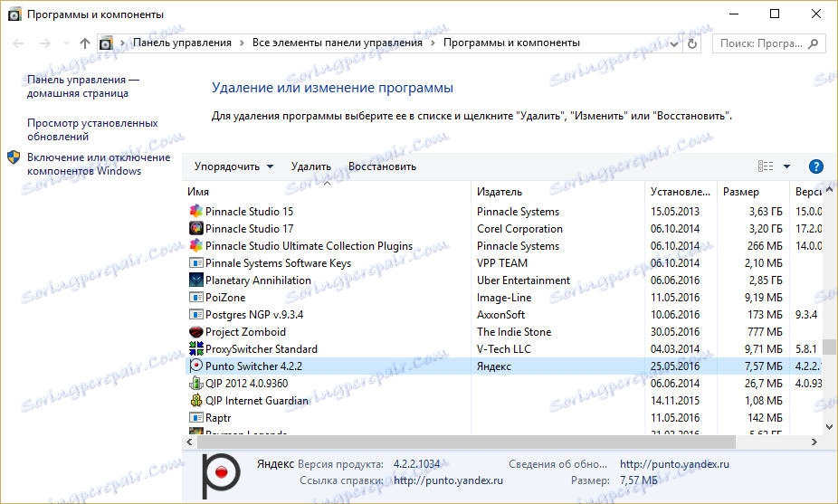Screen dimensions: 838x504
Task: Click the change view icon in the toolbar
Action: 766,166
